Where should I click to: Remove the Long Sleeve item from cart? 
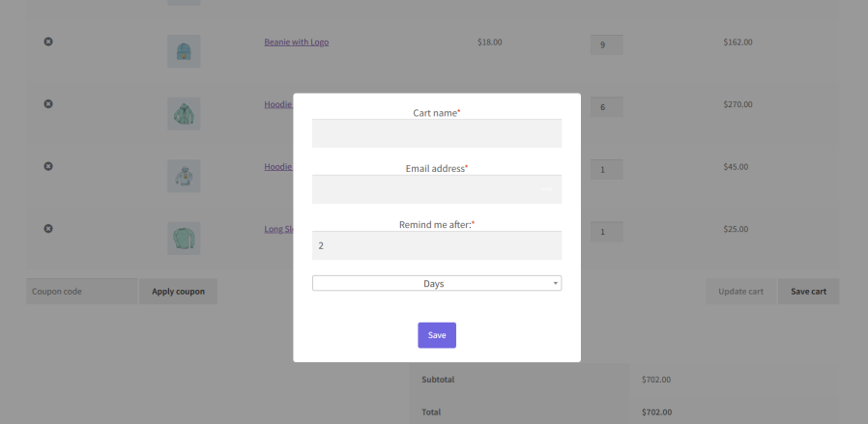(x=48, y=229)
